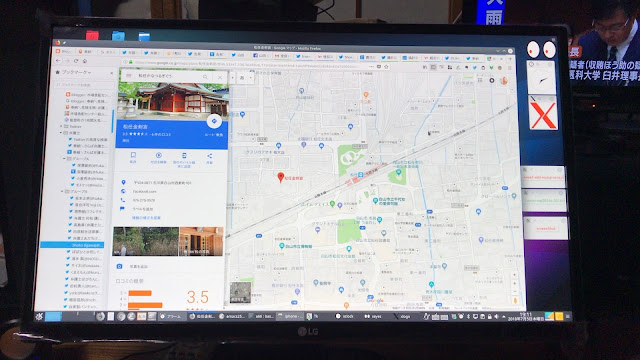Click the blue suggest an edit link
Image resolution: width=640 pixels, height=360 pixels.
pos(146,218)
